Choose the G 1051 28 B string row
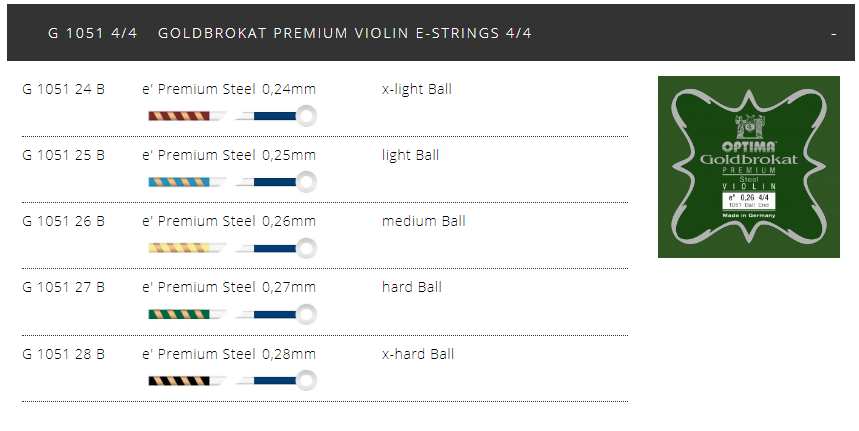Image resolution: width=859 pixels, height=431 pixels. (x=63, y=354)
